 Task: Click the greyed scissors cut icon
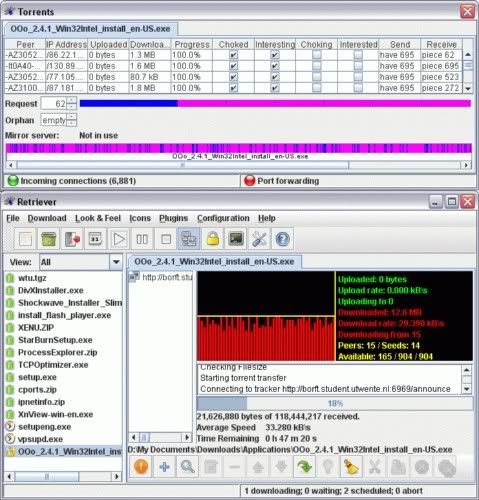375,467
